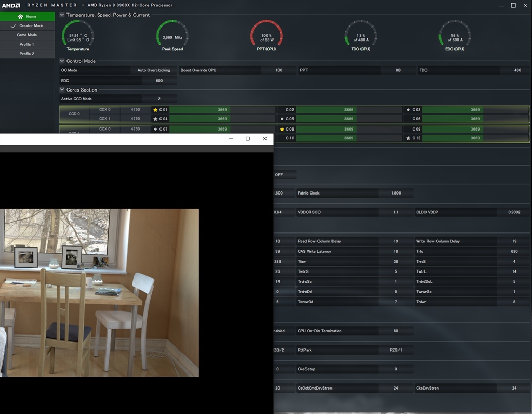
Task: Click the Fabric Clock value 1,800
Action: pos(396,193)
